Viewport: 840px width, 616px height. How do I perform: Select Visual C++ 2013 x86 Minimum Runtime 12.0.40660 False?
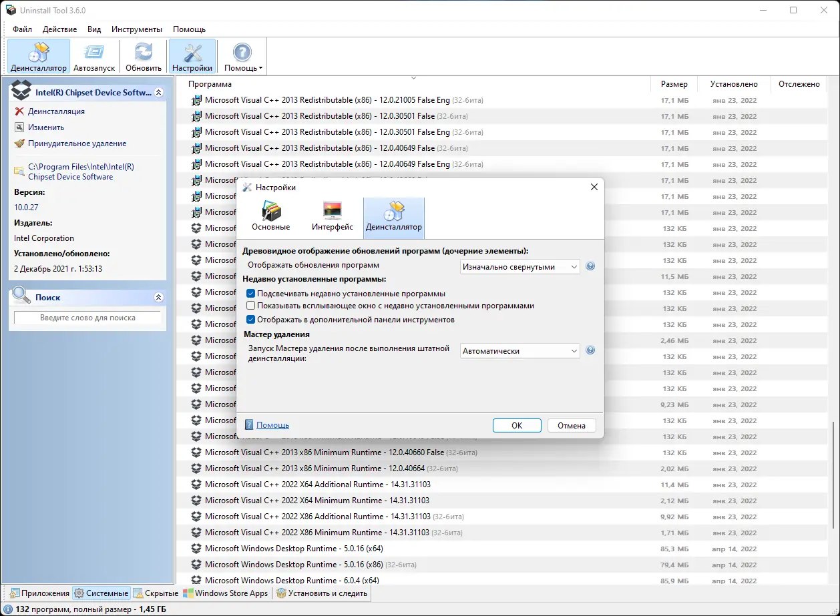(501, 452)
